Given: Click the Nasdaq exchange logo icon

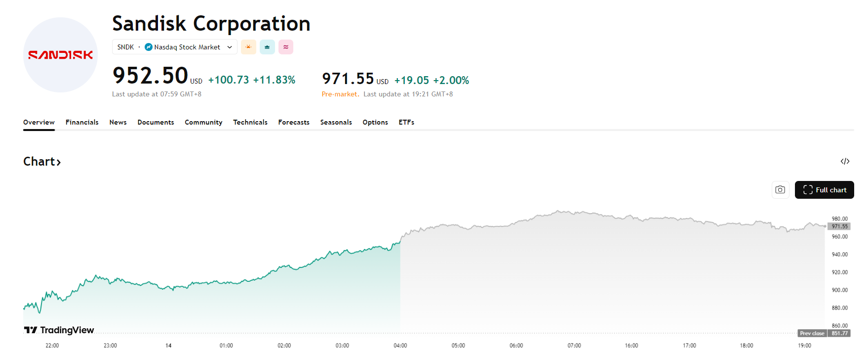Looking at the screenshot, I should tap(149, 47).
